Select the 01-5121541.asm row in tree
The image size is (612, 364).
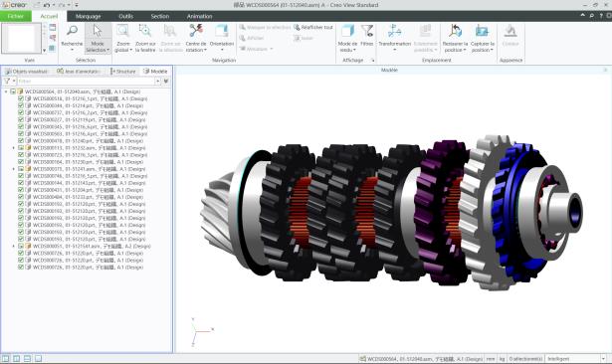click(92, 247)
